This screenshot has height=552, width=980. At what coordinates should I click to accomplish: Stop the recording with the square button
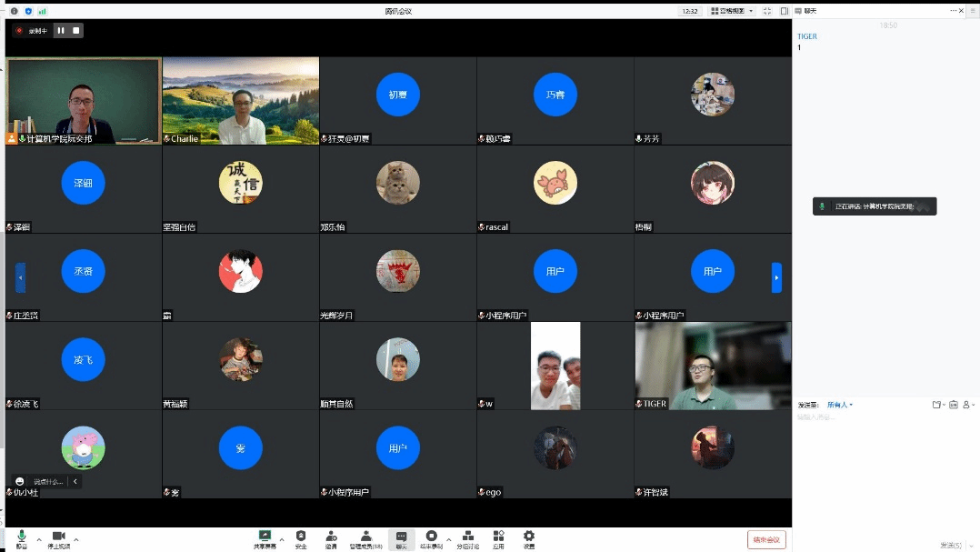76,30
